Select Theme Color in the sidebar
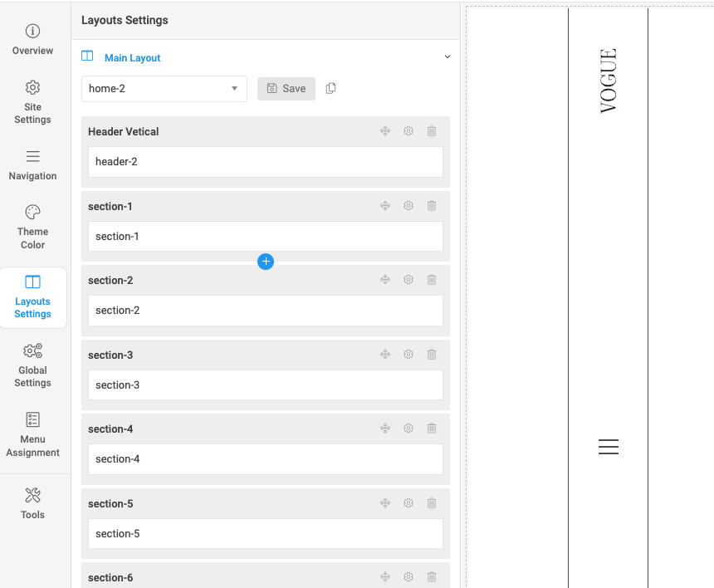Image resolution: width=714 pixels, height=588 pixels. [x=33, y=227]
